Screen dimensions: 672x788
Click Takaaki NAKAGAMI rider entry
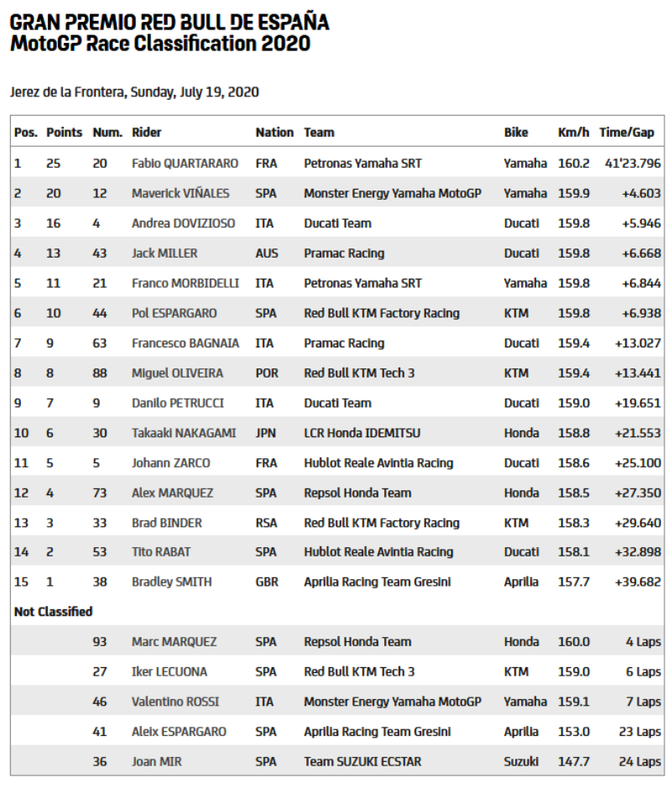(x=184, y=433)
